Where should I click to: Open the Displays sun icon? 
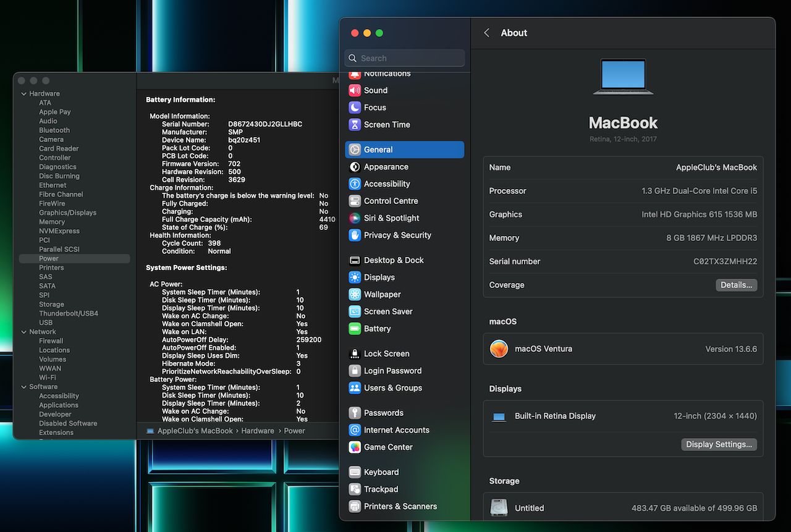(355, 277)
